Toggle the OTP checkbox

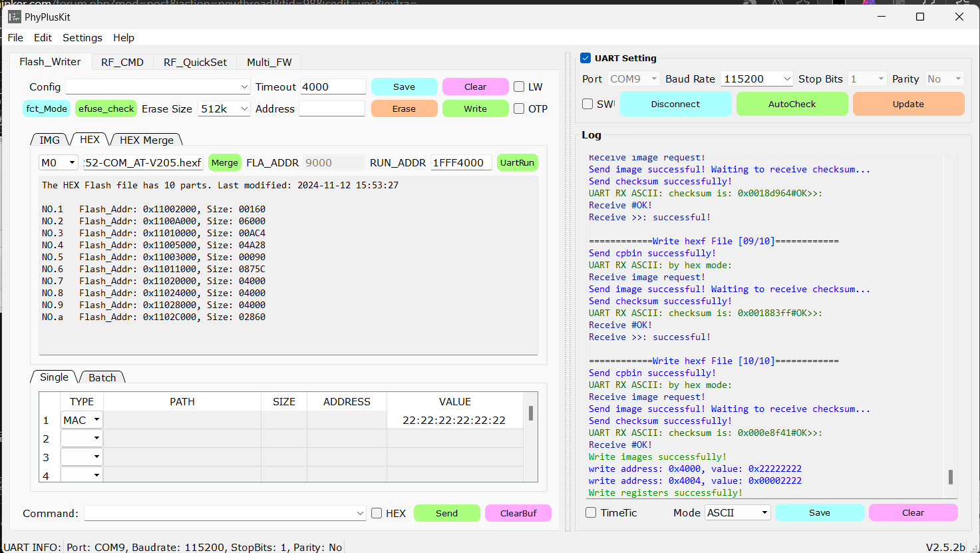[519, 108]
